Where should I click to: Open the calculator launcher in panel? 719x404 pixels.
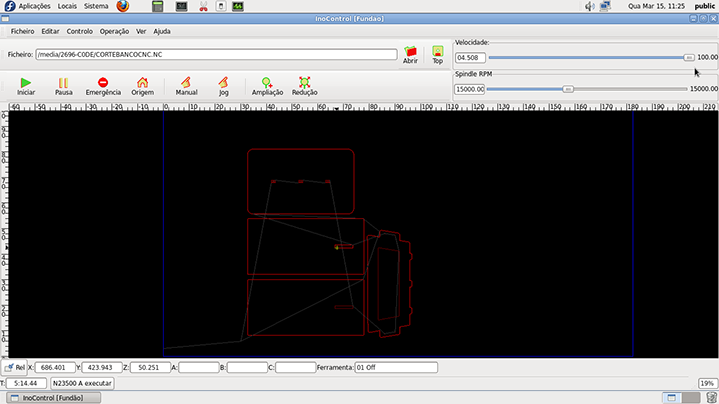click(158, 6)
